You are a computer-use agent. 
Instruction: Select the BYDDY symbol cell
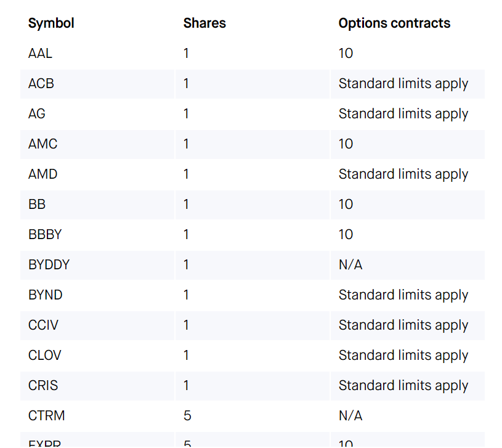click(x=97, y=265)
